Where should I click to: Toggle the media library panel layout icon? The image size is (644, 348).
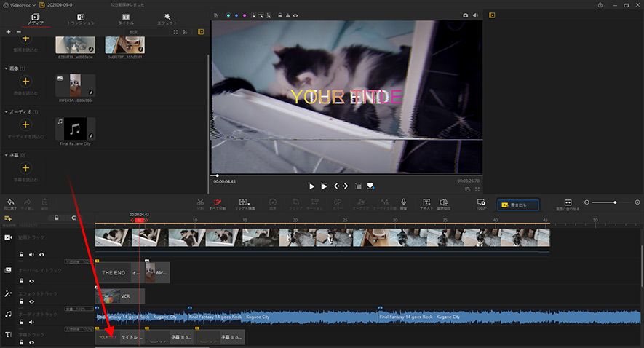[201, 31]
